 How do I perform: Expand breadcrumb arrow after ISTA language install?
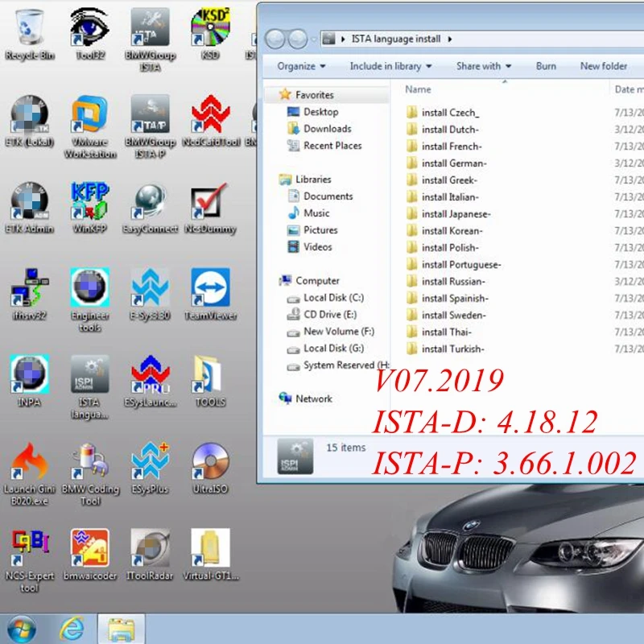click(x=450, y=39)
